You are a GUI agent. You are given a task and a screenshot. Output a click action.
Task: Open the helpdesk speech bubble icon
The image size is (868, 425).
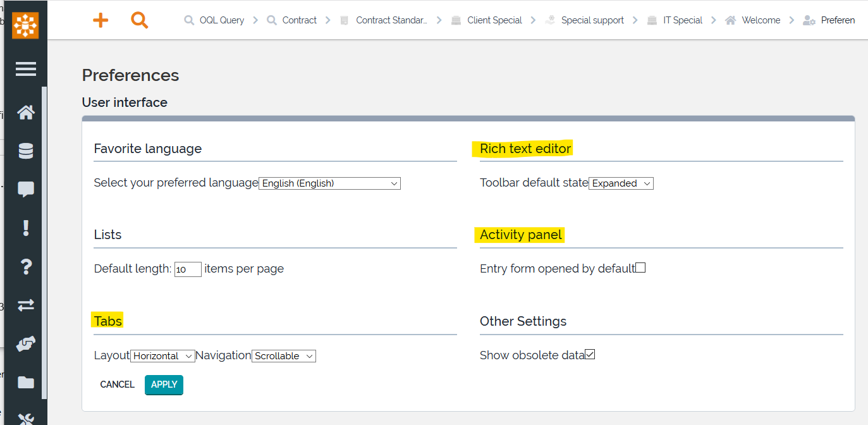click(x=25, y=189)
